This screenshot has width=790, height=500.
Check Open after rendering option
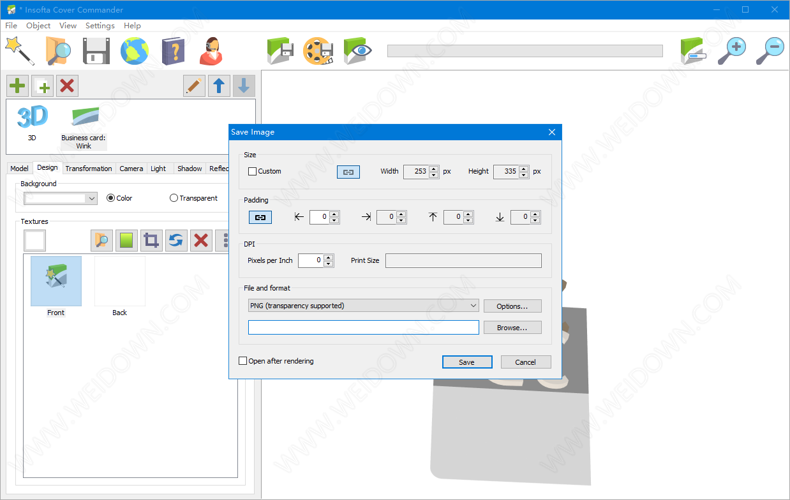(243, 361)
